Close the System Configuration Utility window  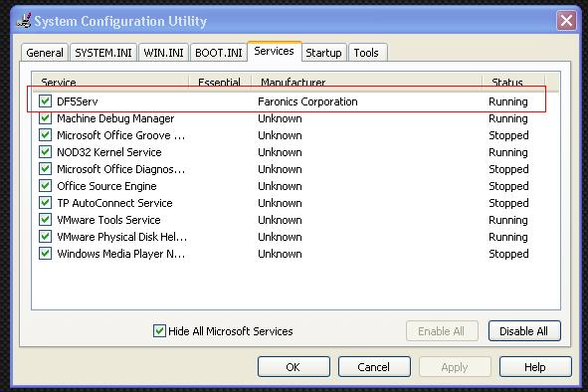(566, 21)
